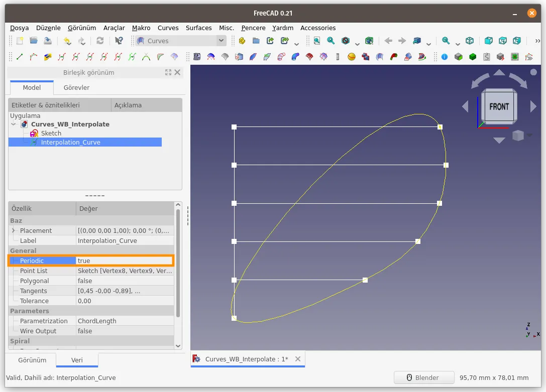Image resolution: width=546 pixels, height=392 pixels.
Task: Open the Dosya menu
Action: tap(19, 28)
